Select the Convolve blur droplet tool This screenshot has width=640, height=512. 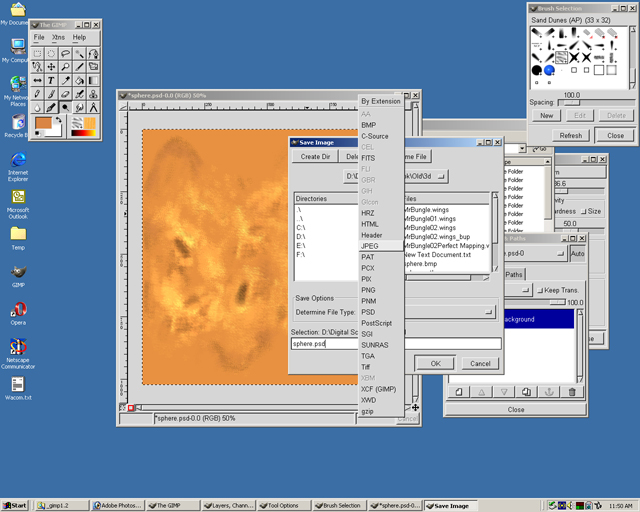[x=38, y=107]
